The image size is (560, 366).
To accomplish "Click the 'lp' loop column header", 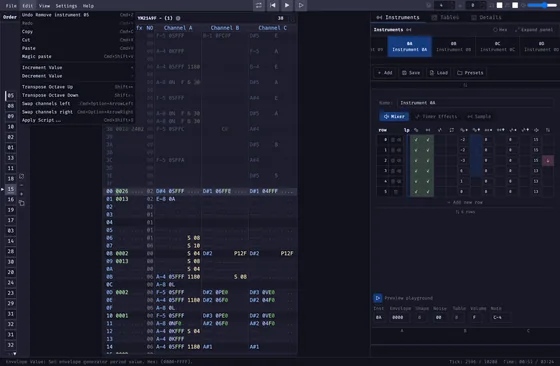I will pyautogui.click(x=406, y=130).
